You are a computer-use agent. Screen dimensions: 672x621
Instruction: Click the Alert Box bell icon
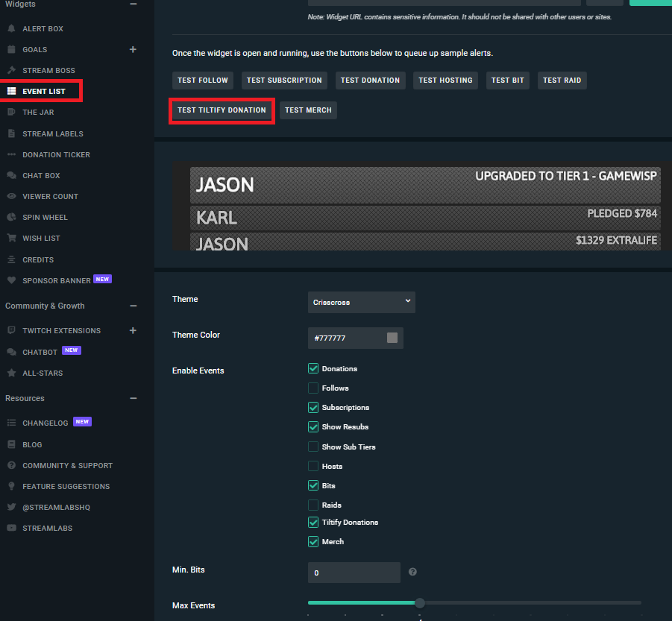pos(11,28)
